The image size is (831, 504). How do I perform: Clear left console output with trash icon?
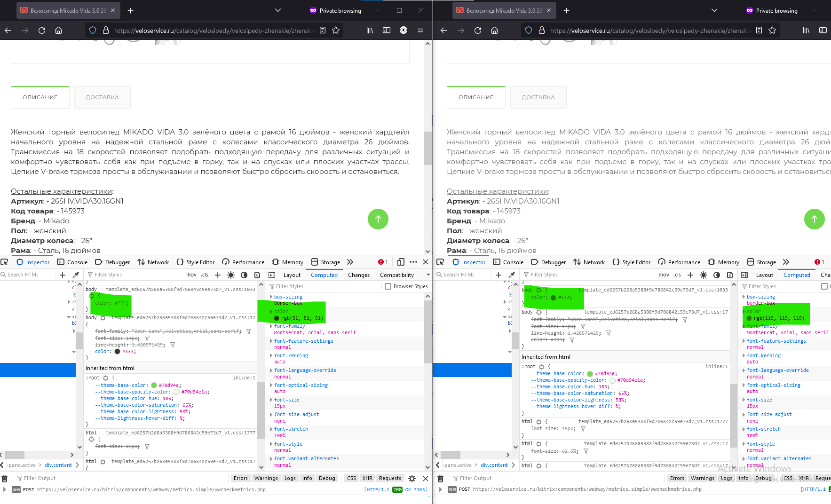pyautogui.click(x=5, y=479)
